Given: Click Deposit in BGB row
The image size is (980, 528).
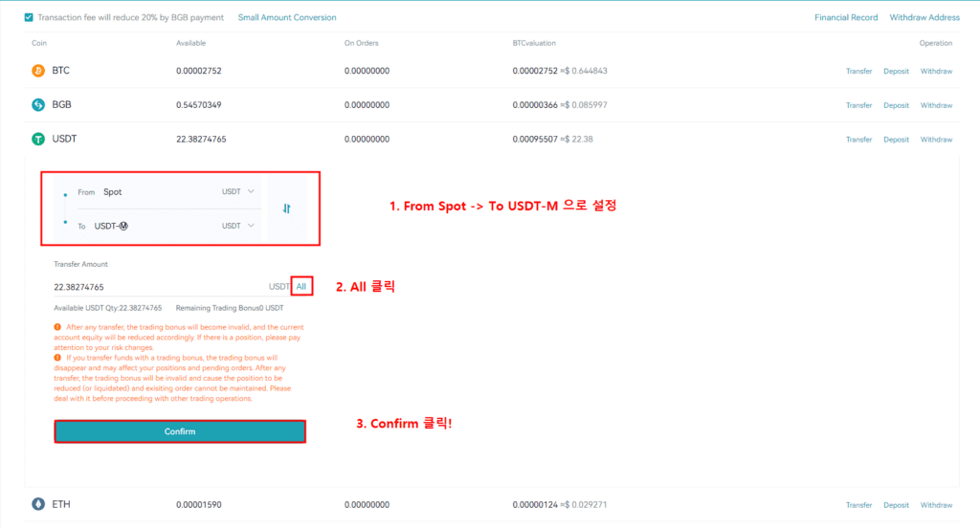Looking at the screenshot, I should click(896, 105).
